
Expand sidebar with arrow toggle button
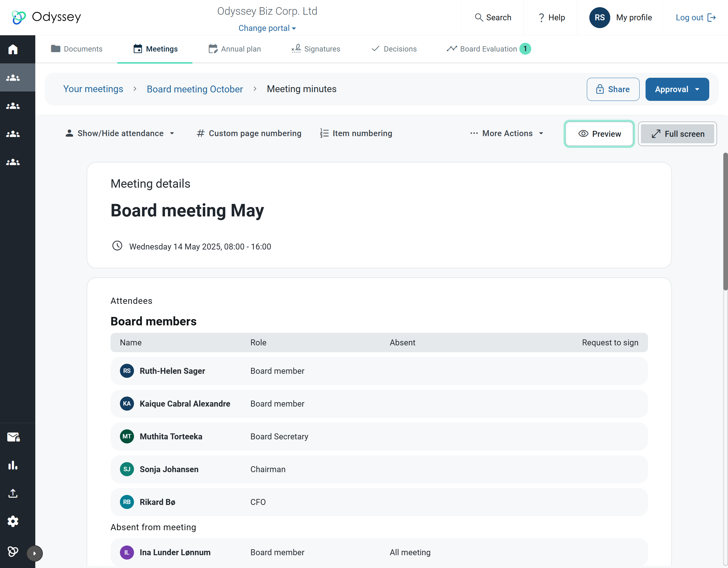pos(35,553)
